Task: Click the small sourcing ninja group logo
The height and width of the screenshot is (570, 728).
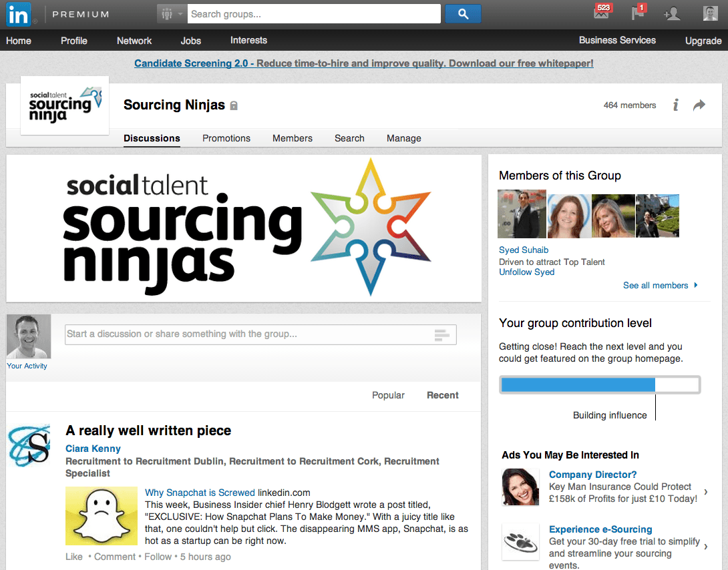Action: click(x=65, y=105)
